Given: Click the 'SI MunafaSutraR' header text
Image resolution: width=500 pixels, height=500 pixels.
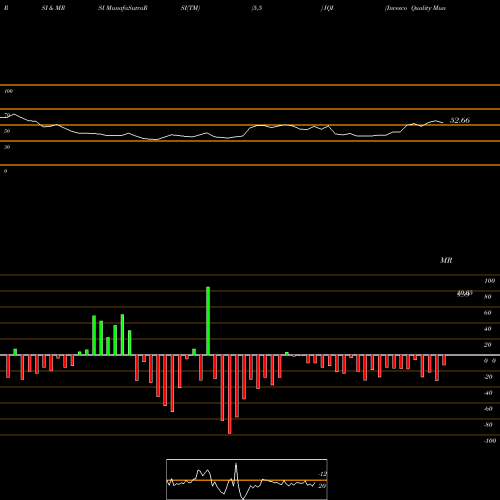Looking at the screenshot, I should coord(123,8).
